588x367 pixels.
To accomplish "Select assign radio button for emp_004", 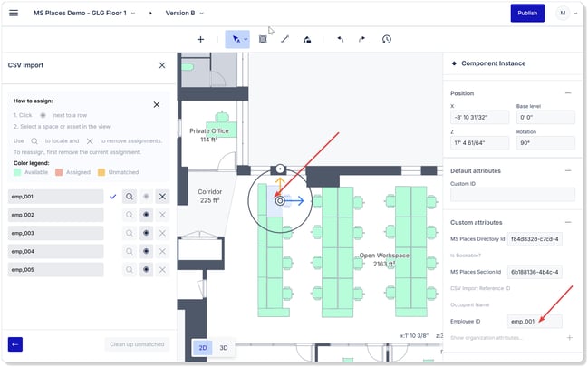I will [x=146, y=251].
